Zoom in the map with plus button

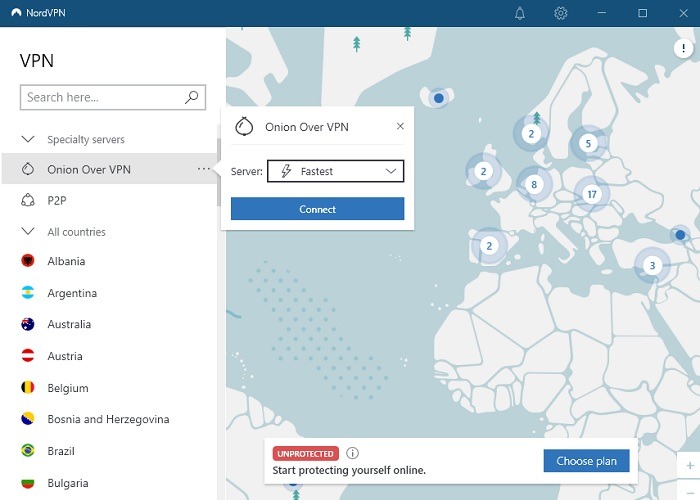[x=689, y=466]
